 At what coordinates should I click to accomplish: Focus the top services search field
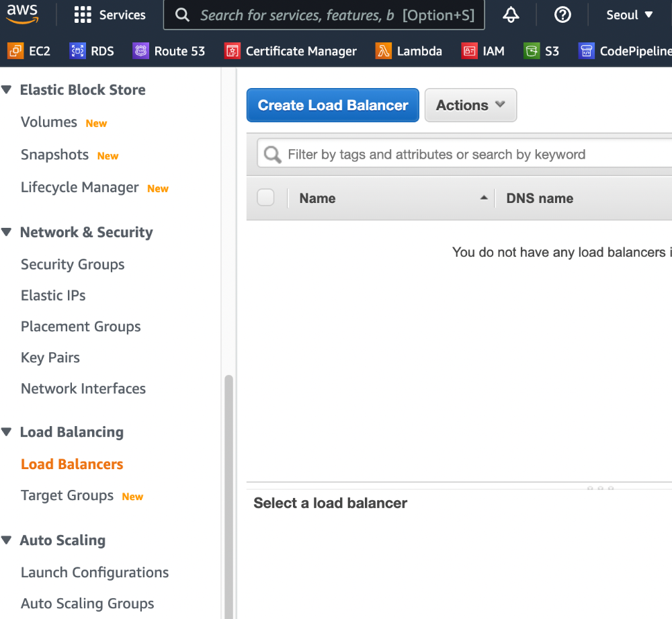coord(324,15)
